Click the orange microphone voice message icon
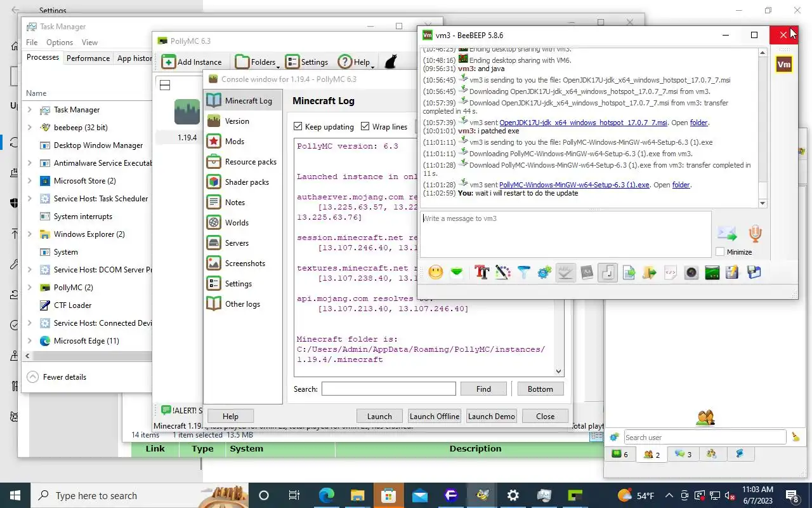 click(755, 233)
